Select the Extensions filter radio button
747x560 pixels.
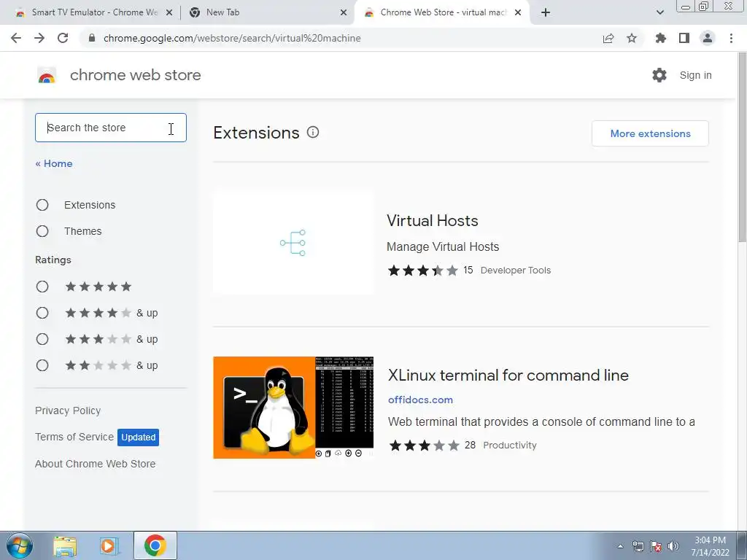click(x=42, y=205)
